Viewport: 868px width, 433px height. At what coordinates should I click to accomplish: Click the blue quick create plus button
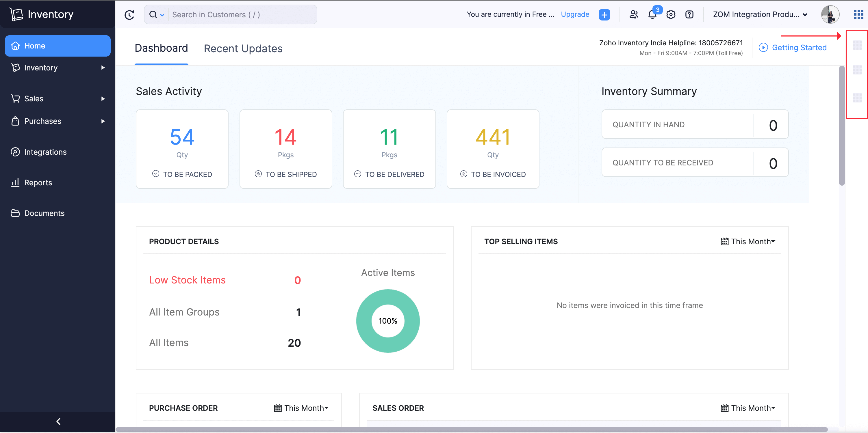[x=604, y=14]
